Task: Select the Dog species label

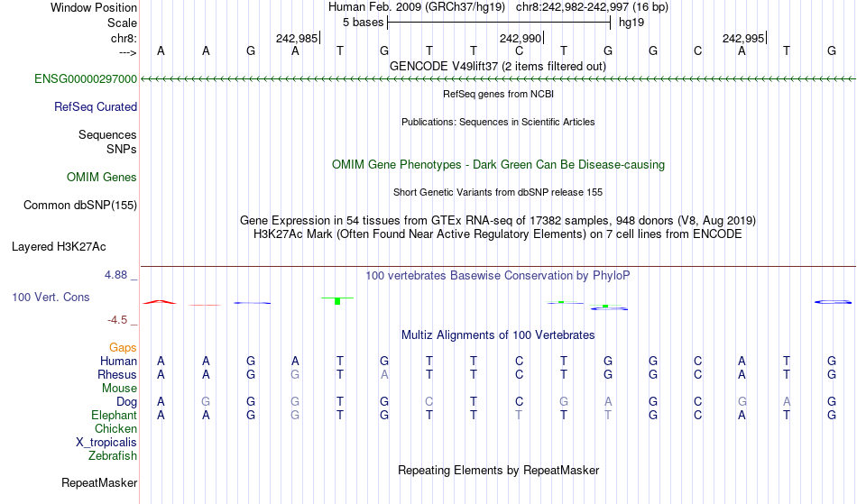Action: (x=127, y=402)
